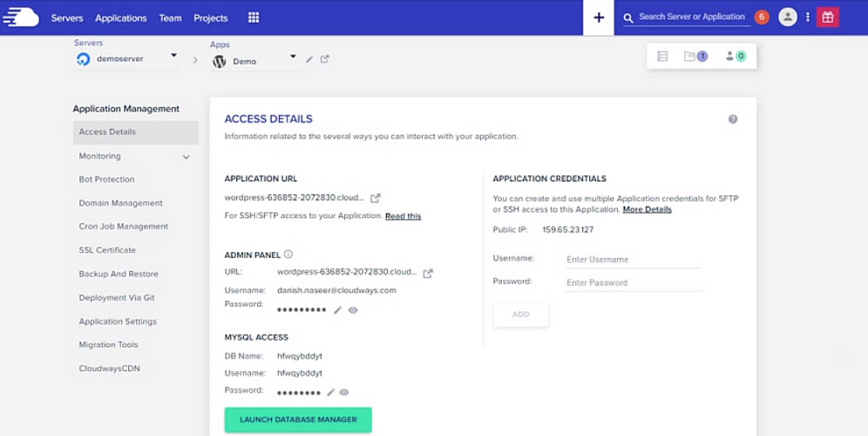
Task: Reveal MySQL password eye icon
Action: point(344,392)
